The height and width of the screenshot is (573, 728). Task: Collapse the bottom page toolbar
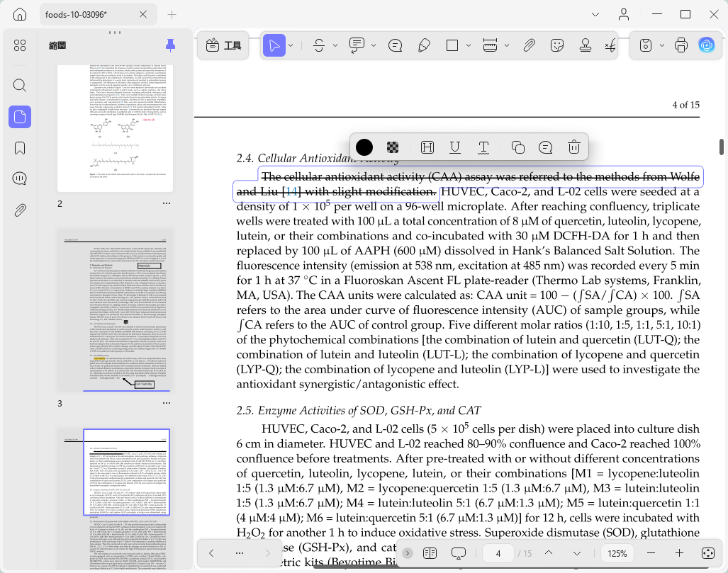(x=407, y=553)
